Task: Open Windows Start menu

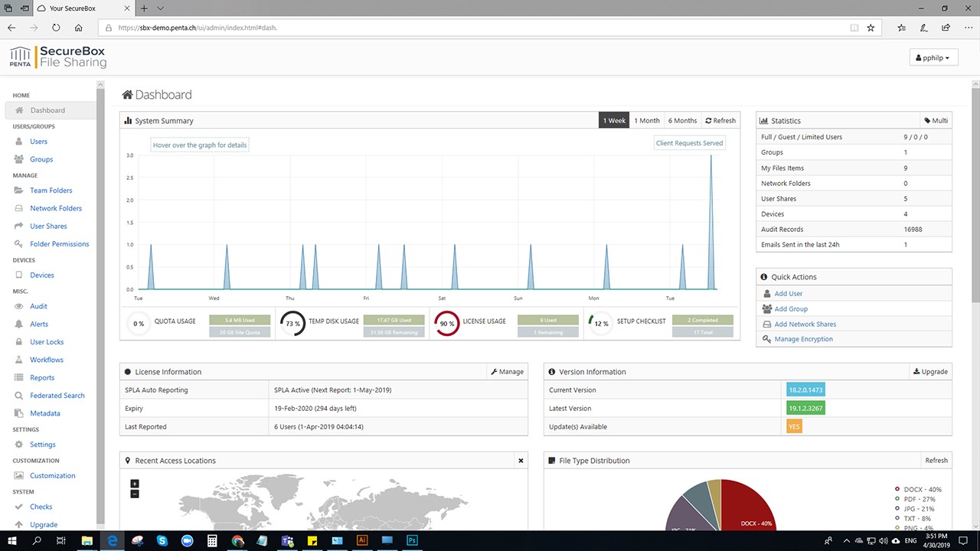Action: point(12,540)
